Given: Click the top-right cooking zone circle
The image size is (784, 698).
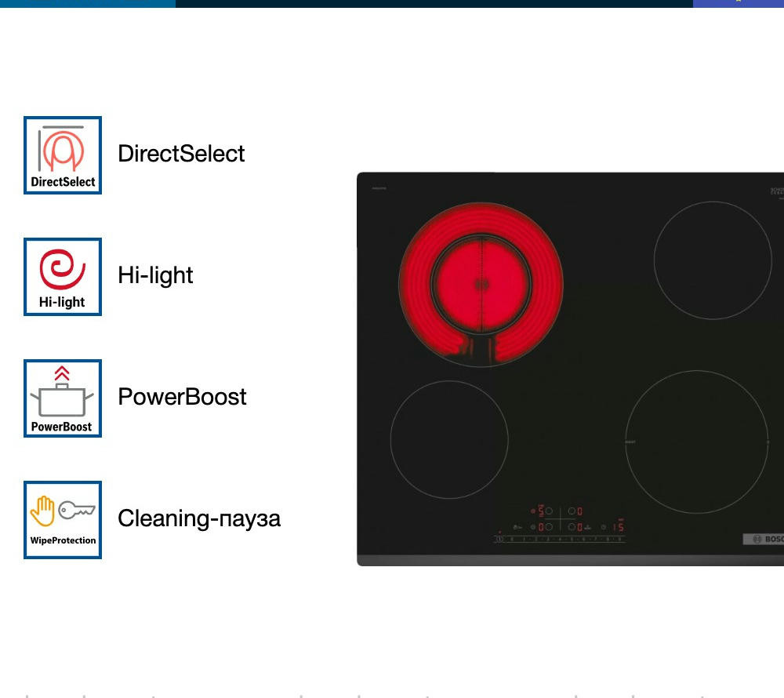Looking at the screenshot, I should (713, 260).
